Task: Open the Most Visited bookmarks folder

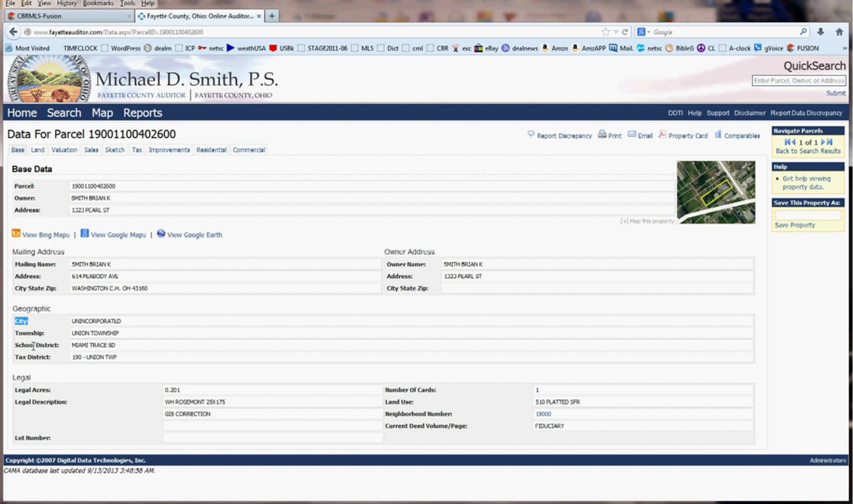Action: click(28, 48)
